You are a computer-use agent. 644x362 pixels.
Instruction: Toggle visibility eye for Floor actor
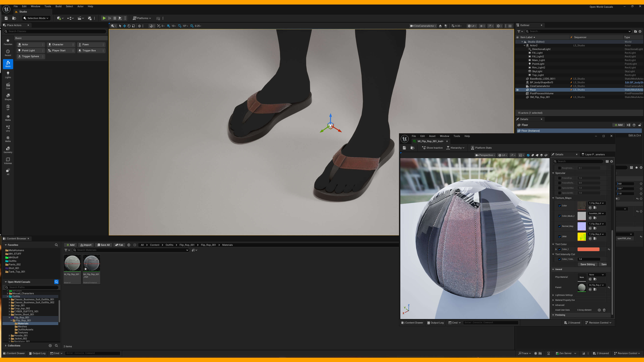click(518, 90)
